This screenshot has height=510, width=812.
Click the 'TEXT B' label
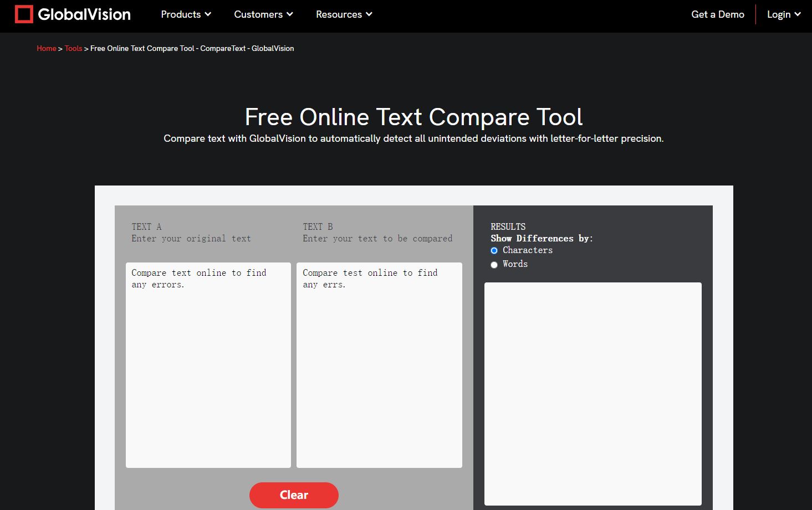tap(318, 226)
